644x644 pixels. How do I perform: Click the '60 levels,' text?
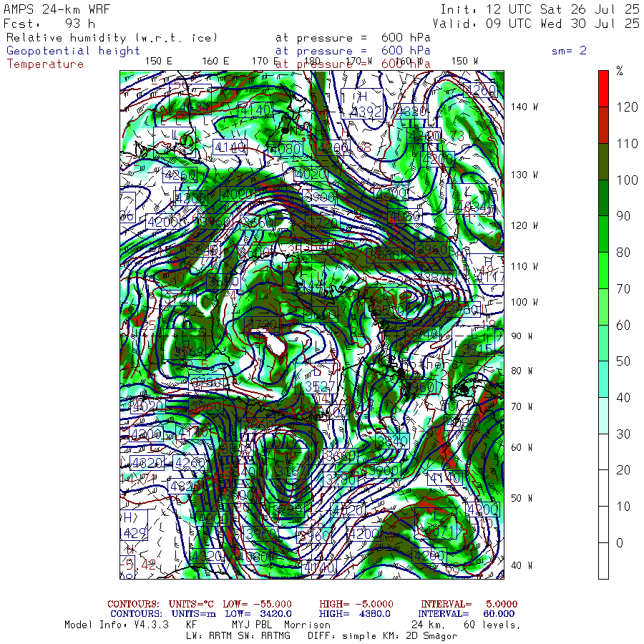click(492, 625)
